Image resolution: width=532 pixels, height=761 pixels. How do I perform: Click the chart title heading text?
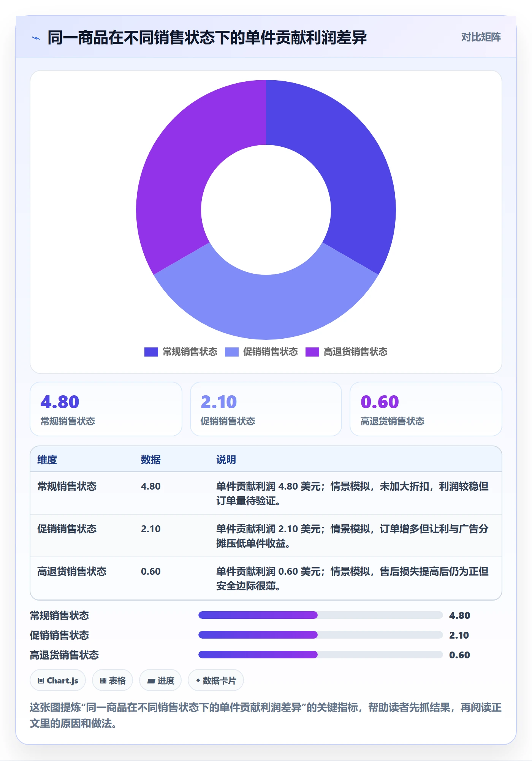[x=207, y=38]
